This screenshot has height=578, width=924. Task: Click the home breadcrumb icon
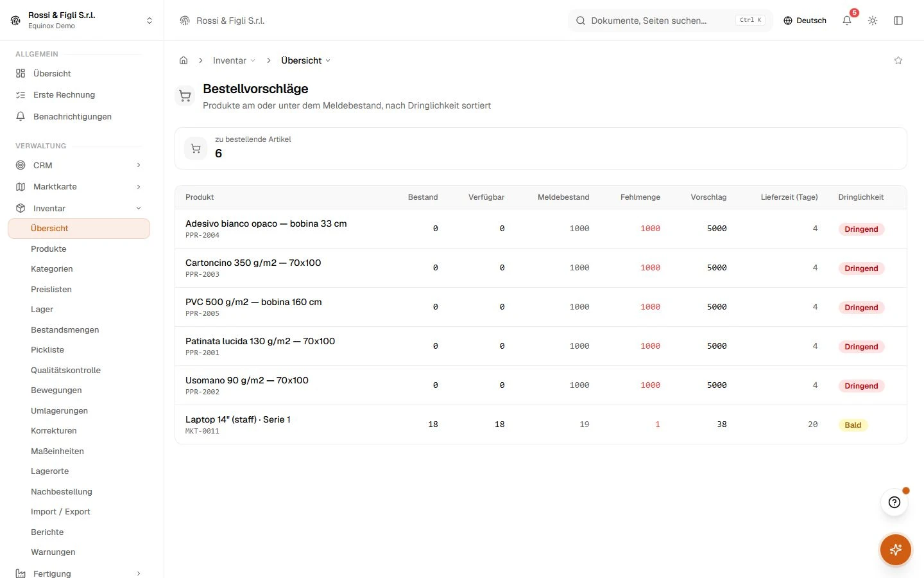[x=184, y=60]
